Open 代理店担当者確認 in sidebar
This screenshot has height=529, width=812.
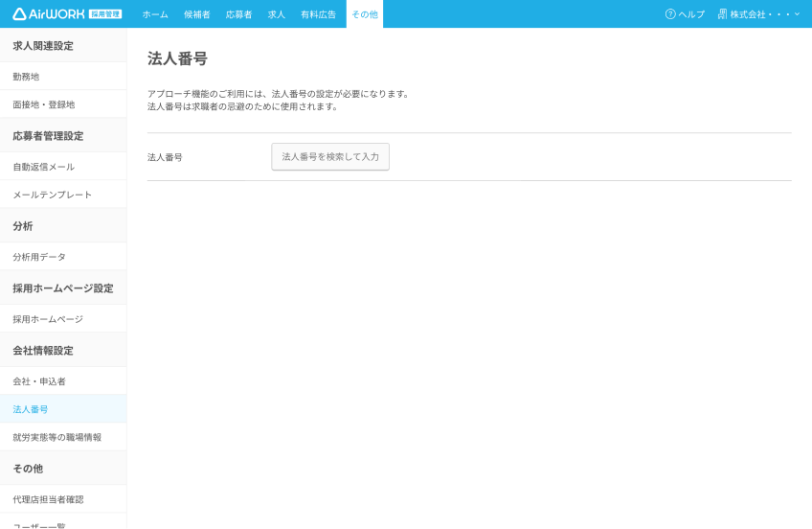tap(63, 499)
